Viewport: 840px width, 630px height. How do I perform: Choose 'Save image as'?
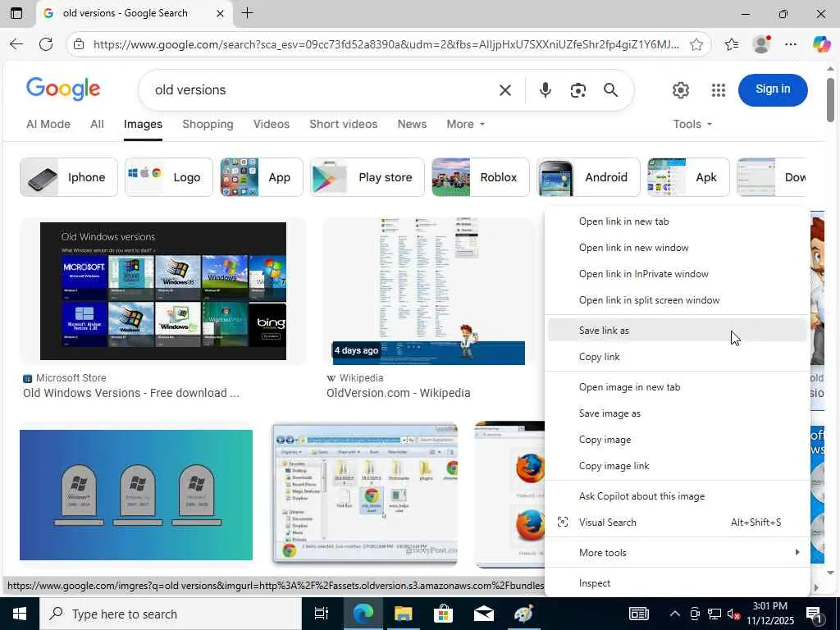(x=677, y=413)
